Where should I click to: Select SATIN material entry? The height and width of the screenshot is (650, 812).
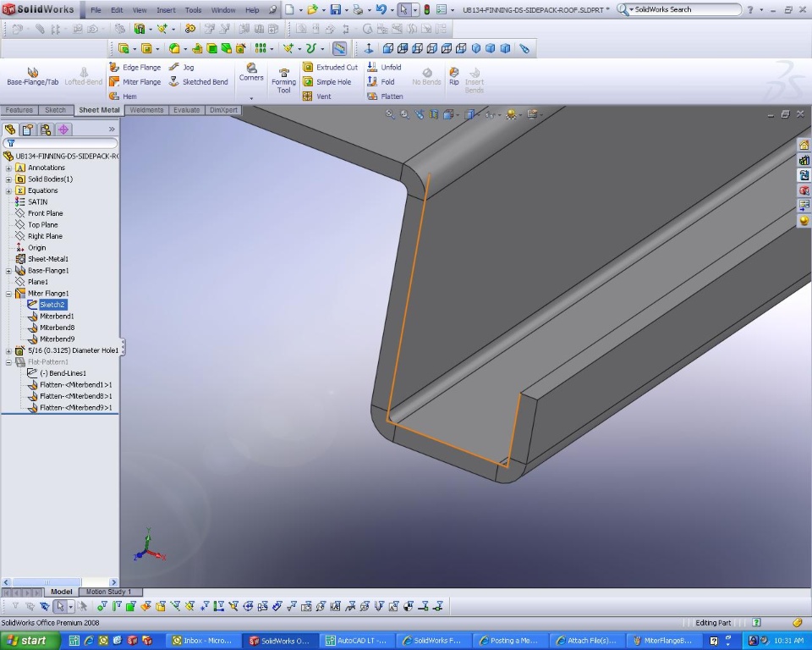coord(37,202)
